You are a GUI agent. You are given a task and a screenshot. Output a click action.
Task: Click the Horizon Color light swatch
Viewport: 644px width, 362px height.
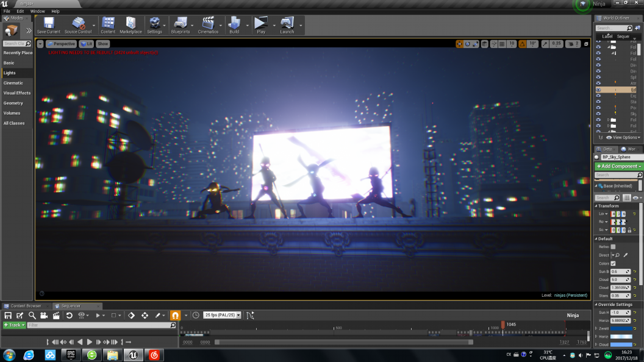point(621,336)
